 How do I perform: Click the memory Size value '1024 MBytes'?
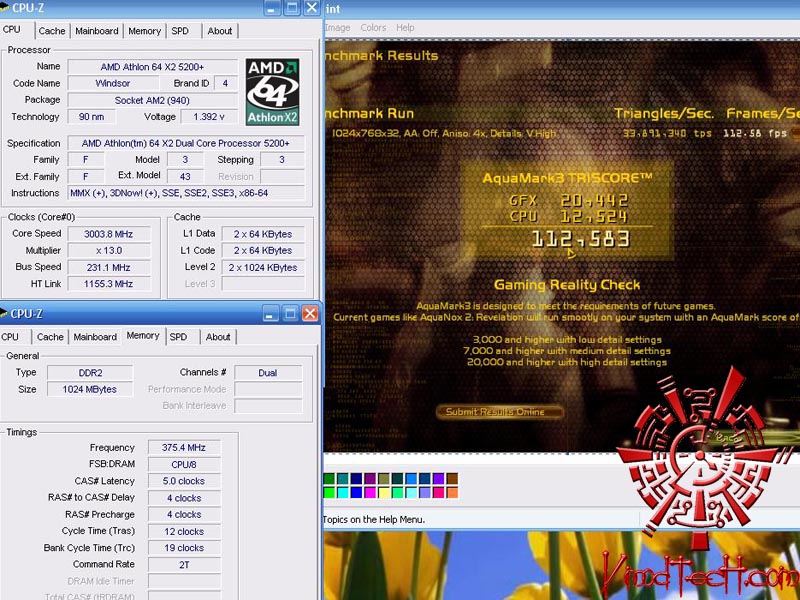(x=90, y=389)
